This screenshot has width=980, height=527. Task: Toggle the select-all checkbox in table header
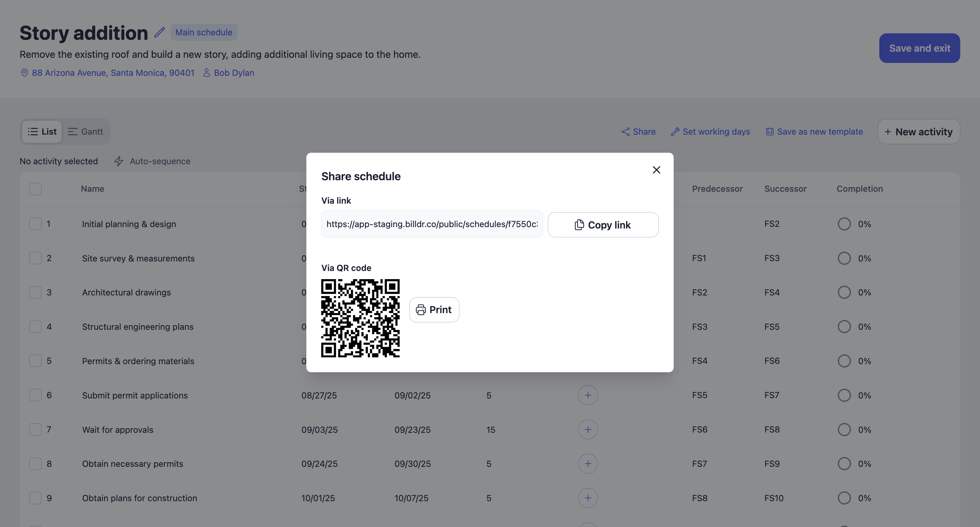point(35,189)
